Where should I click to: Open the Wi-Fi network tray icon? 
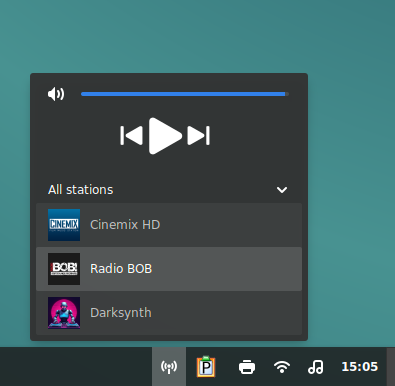pyautogui.click(x=282, y=367)
